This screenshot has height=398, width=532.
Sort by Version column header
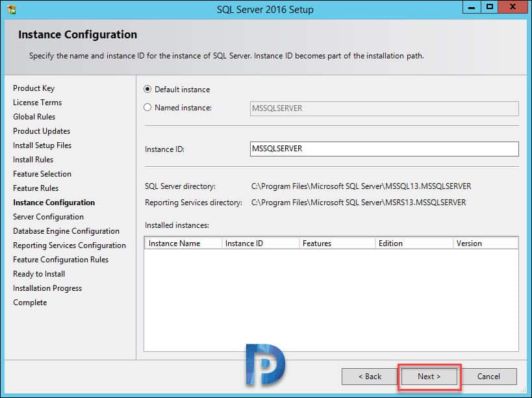pos(485,243)
